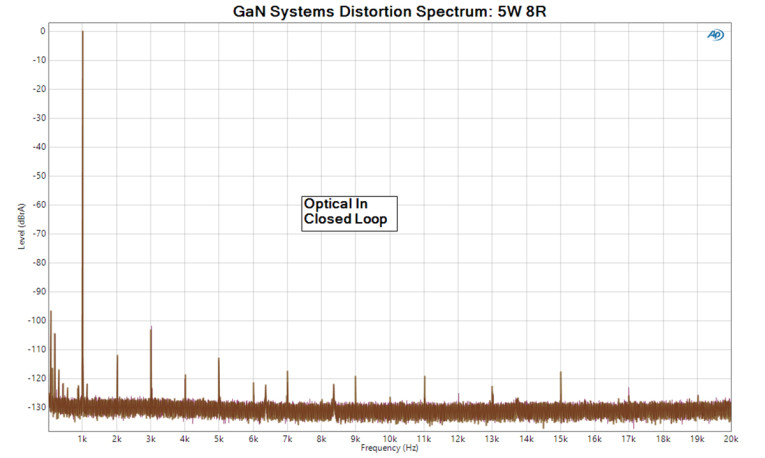765x458 pixels.
Task: Click the 1k frequency axis tick label
Action: pyautogui.click(x=82, y=439)
